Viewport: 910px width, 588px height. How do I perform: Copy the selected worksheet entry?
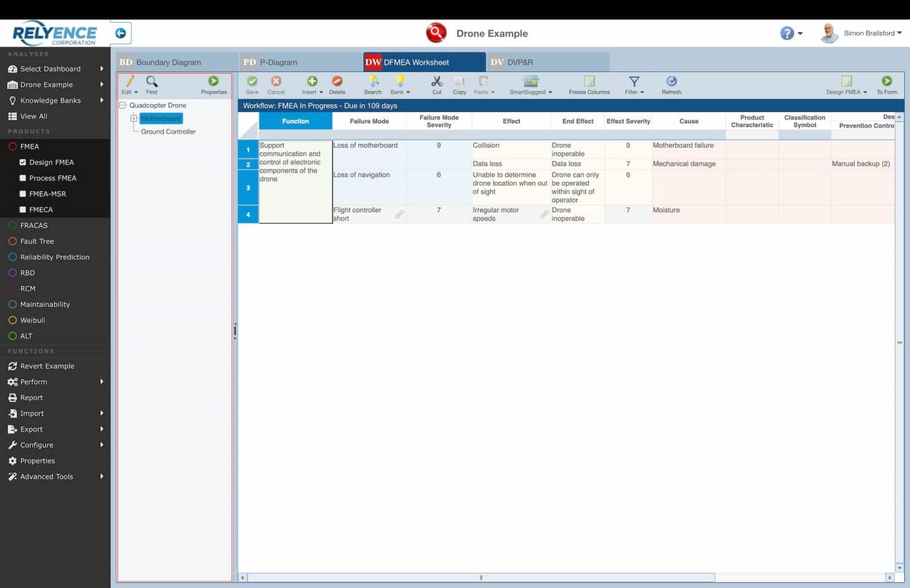[x=459, y=84]
